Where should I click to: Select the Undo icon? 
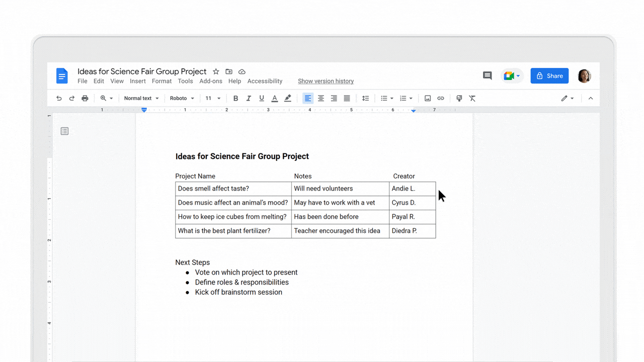pyautogui.click(x=59, y=98)
